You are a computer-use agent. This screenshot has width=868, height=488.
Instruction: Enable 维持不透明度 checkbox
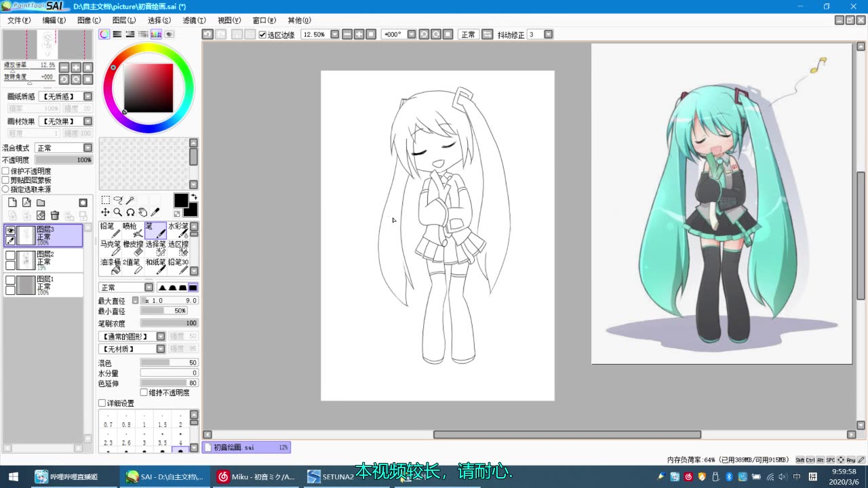point(144,392)
